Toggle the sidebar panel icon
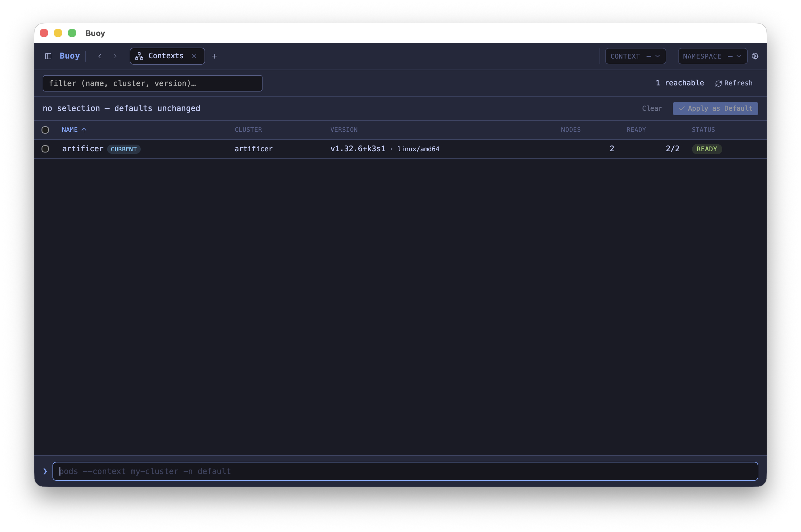The width and height of the screenshot is (801, 532). point(48,56)
